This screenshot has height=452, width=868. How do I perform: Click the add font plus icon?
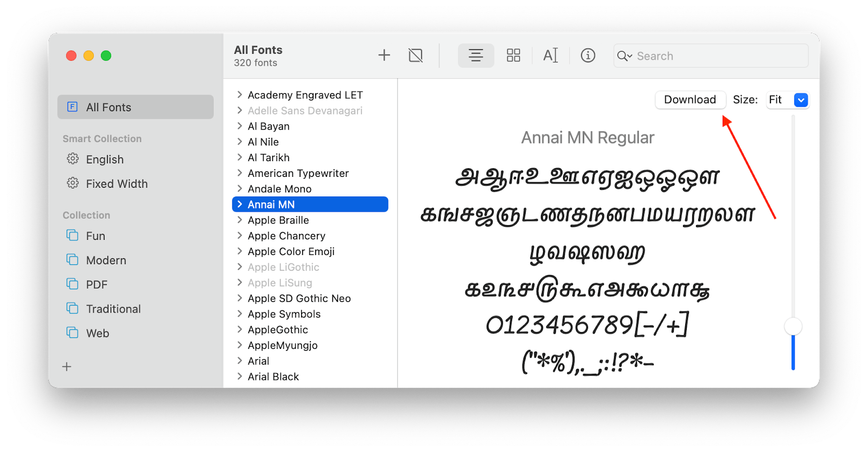click(384, 55)
